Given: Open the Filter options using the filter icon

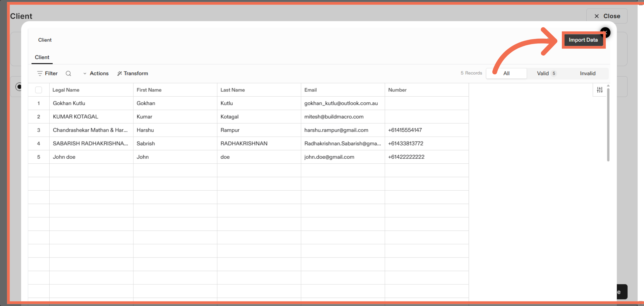Looking at the screenshot, I should [39, 73].
